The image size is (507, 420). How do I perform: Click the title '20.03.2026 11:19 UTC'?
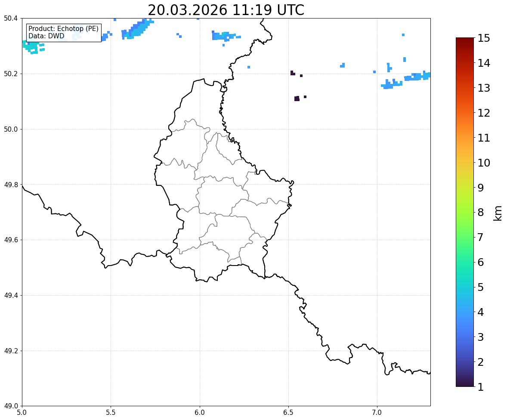pyautogui.click(x=226, y=10)
